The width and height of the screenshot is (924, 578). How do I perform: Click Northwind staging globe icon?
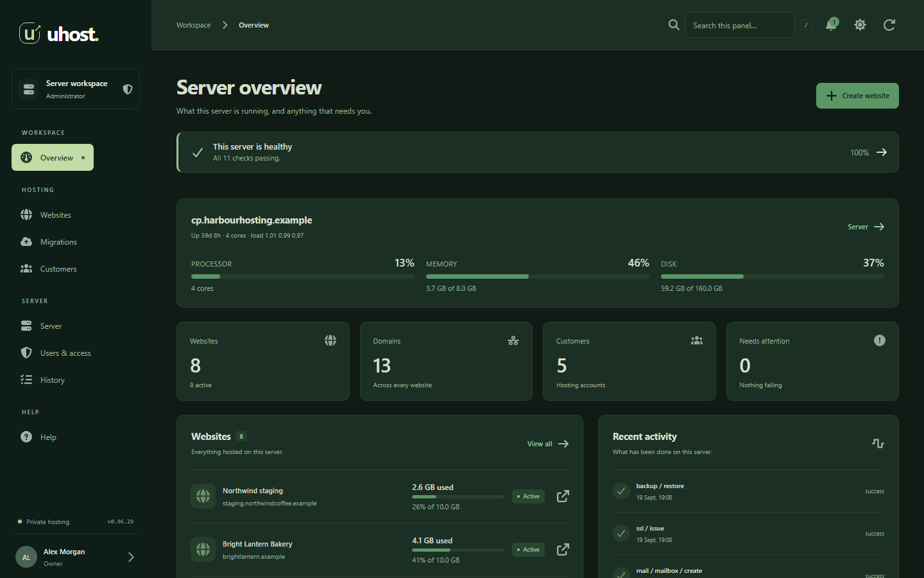pyautogui.click(x=203, y=496)
